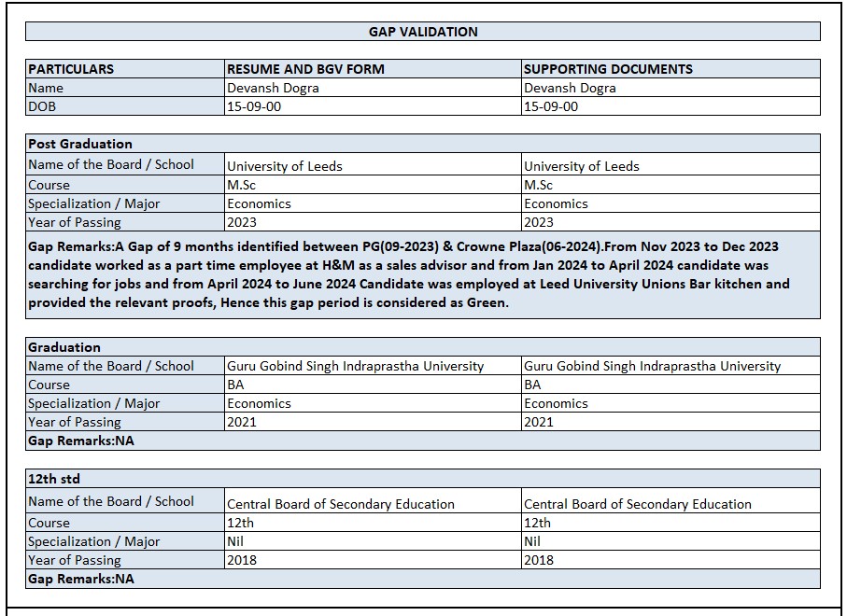Select Gap Remarks:NA under the 12th std section
Screen dimensions: 847x616
point(81,580)
